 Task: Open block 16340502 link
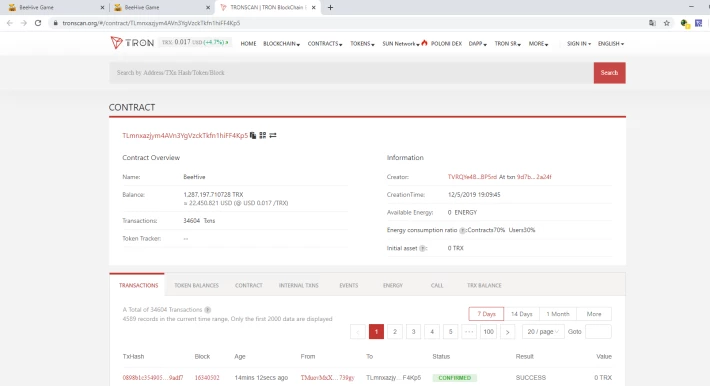click(x=207, y=378)
